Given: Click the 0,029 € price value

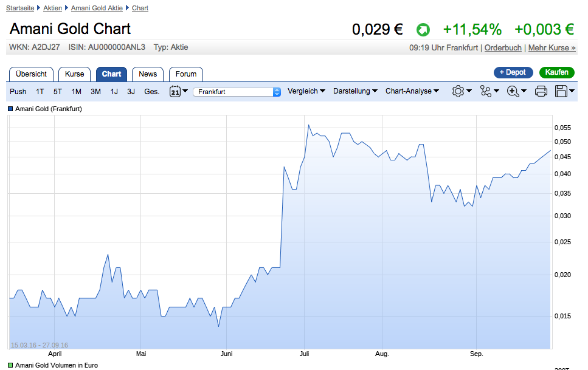Looking at the screenshot, I should pyautogui.click(x=377, y=29).
